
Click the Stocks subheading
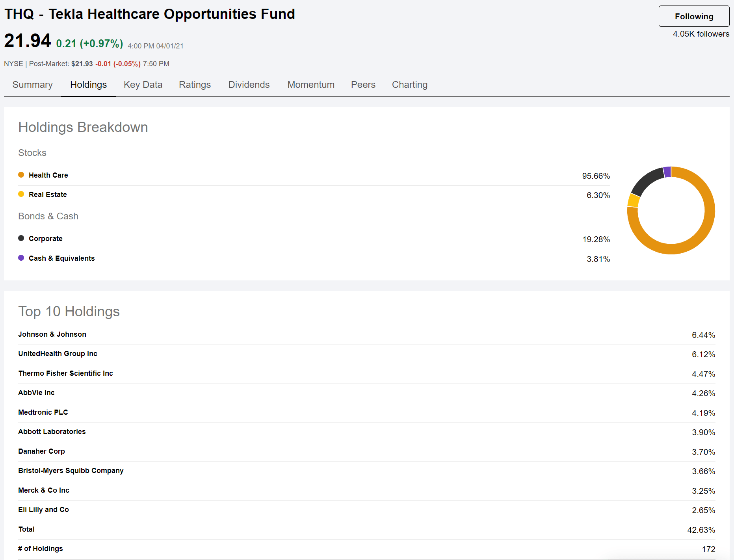pos(32,153)
